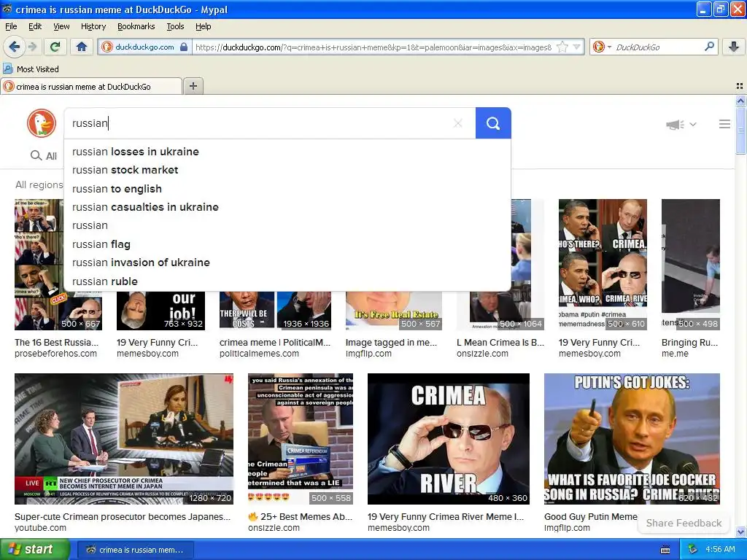747x560 pixels.
Task: Choose the plain russian suggestion
Action: pyautogui.click(x=287, y=225)
